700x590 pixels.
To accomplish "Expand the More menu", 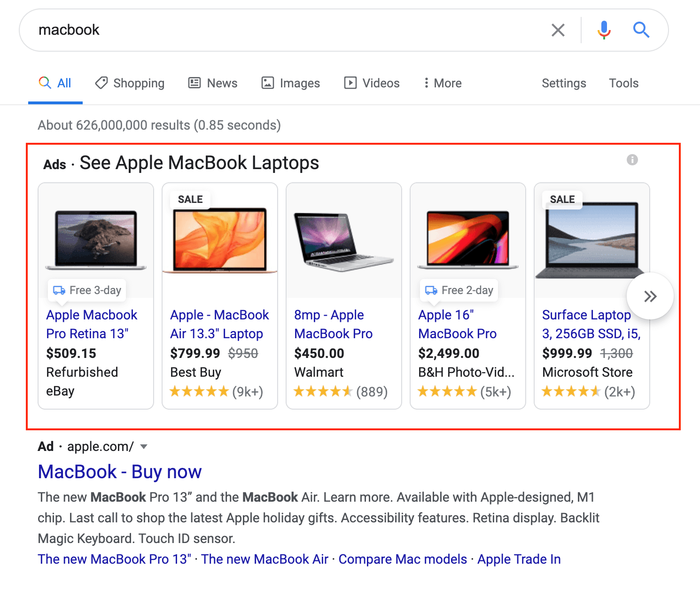I will [443, 83].
